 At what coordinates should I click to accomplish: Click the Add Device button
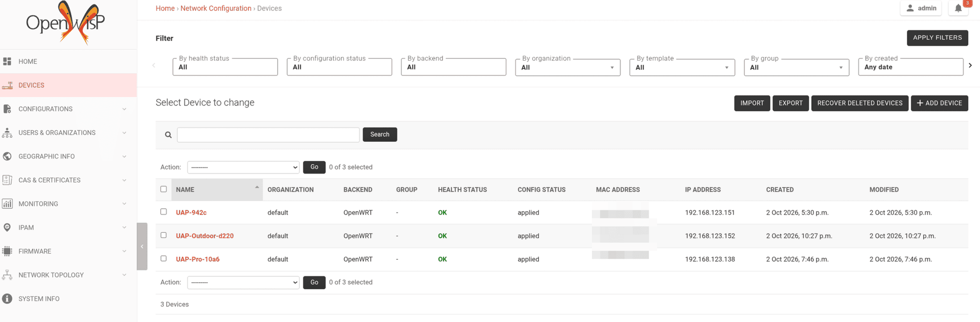click(939, 103)
